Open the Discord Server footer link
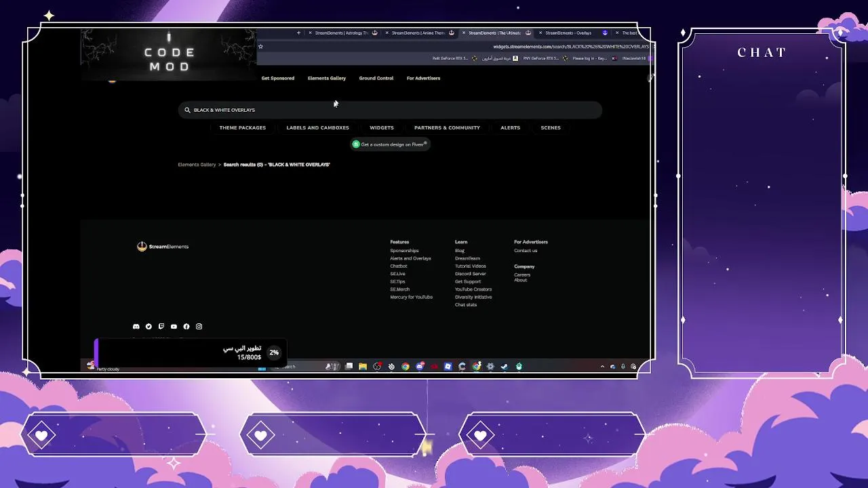Viewport: 868px width, 488px height. coord(471,274)
